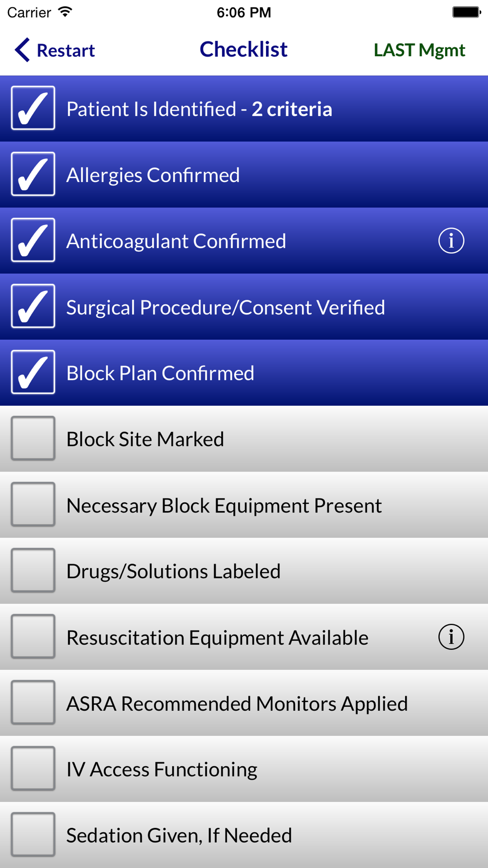Tap the Checklist title in the navigation bar
This screenshot has height=868, width=488.
[x=244, y=49]
